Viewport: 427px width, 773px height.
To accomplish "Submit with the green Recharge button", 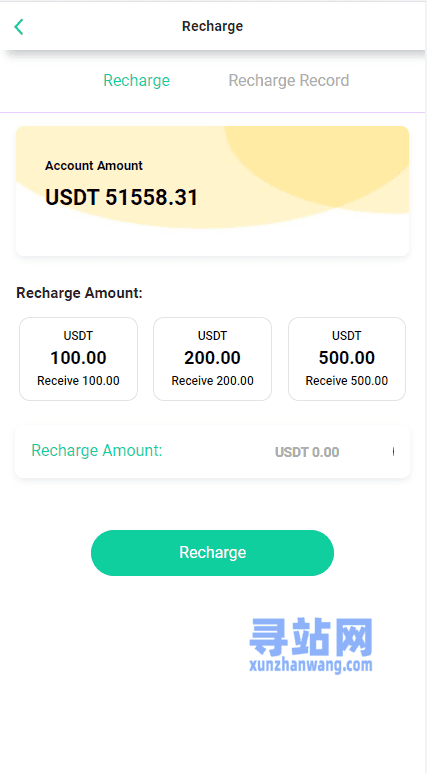I will [x=213, y=553].
